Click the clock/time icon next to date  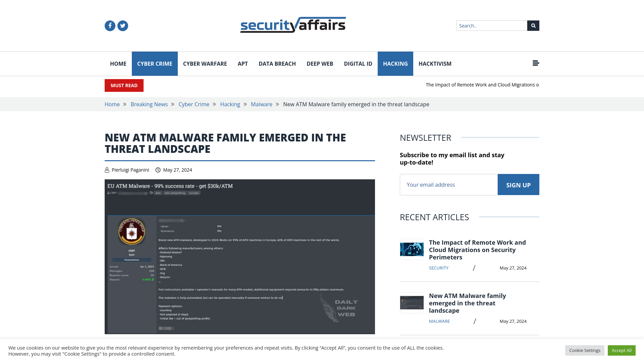[x=158, y=170]
